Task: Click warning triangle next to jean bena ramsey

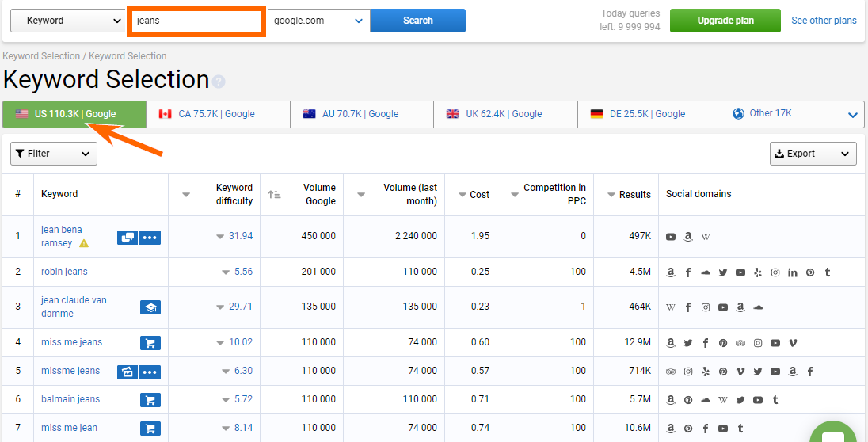Action: coord(84,243)
